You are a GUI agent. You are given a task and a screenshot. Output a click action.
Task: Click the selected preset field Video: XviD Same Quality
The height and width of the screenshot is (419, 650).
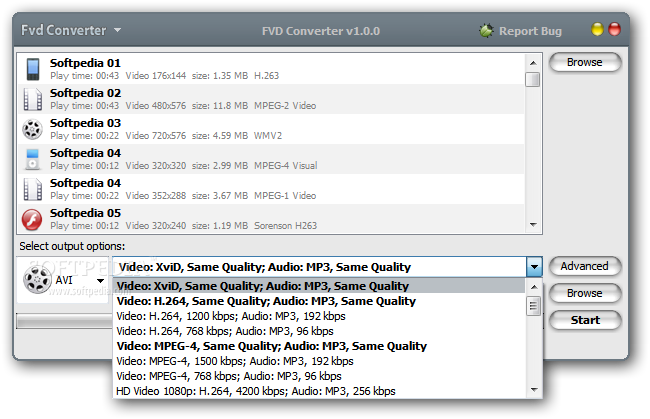click(319, 267)
